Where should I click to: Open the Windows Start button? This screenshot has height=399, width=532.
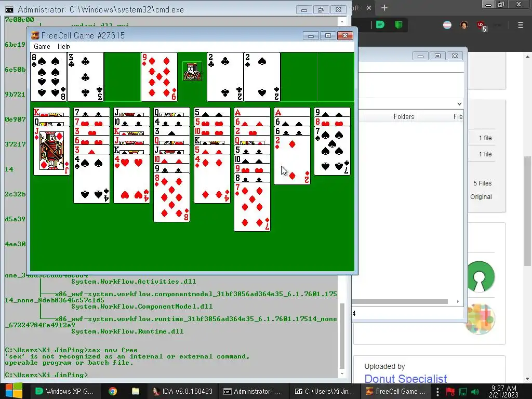[14, 391]
